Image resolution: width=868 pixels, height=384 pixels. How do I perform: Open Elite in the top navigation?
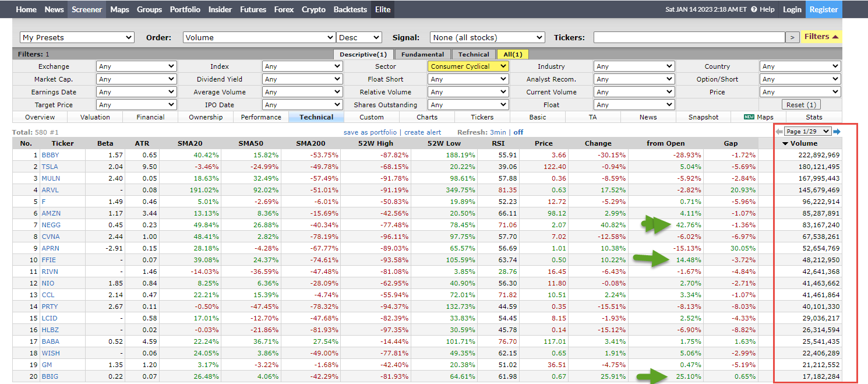[x=383, y=9]
